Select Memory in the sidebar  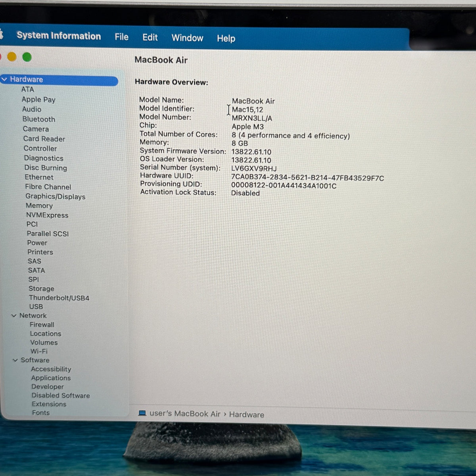pyautogui.click(x=39, y=205)
